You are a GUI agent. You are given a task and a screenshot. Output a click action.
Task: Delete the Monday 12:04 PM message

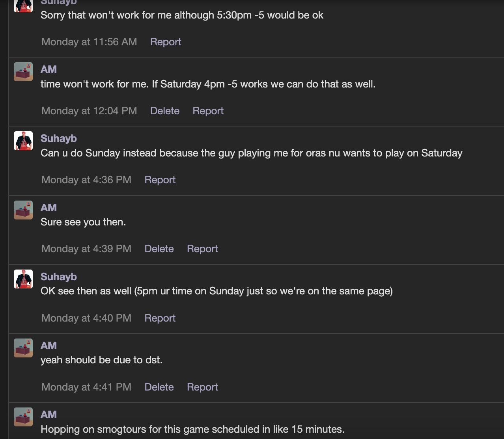[165, 111]
